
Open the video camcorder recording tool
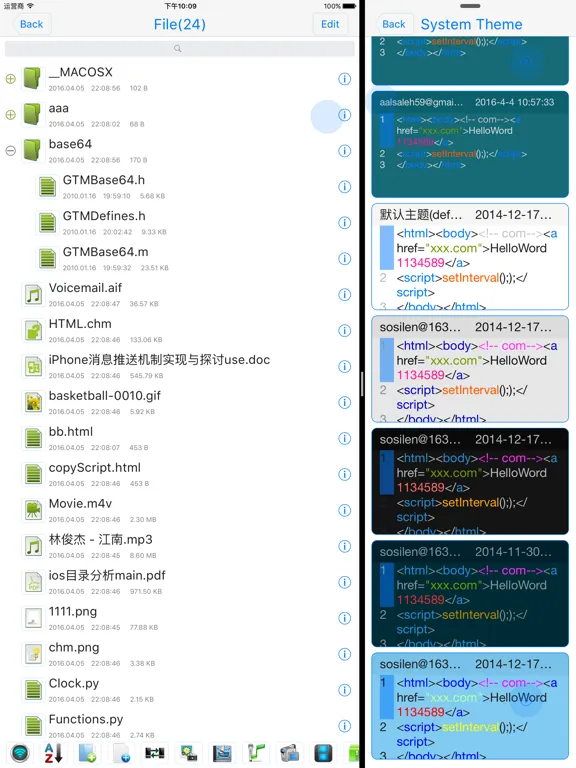pos(289,753)
